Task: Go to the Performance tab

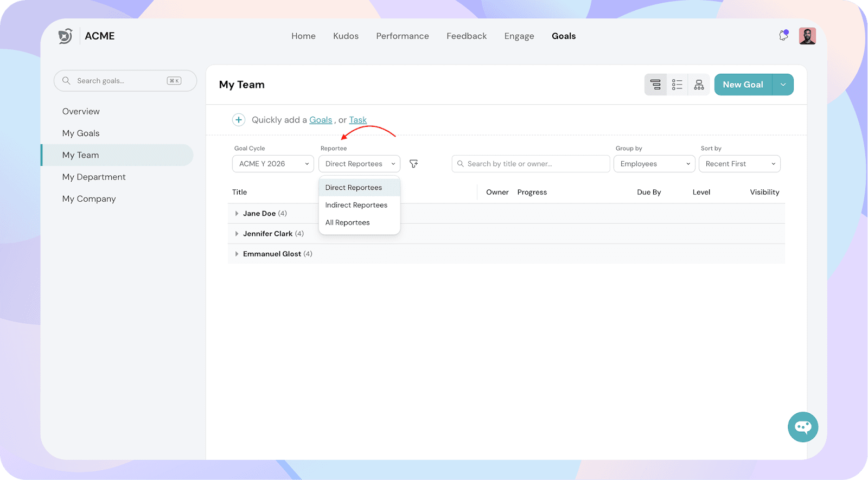Action: pos(403,36)
